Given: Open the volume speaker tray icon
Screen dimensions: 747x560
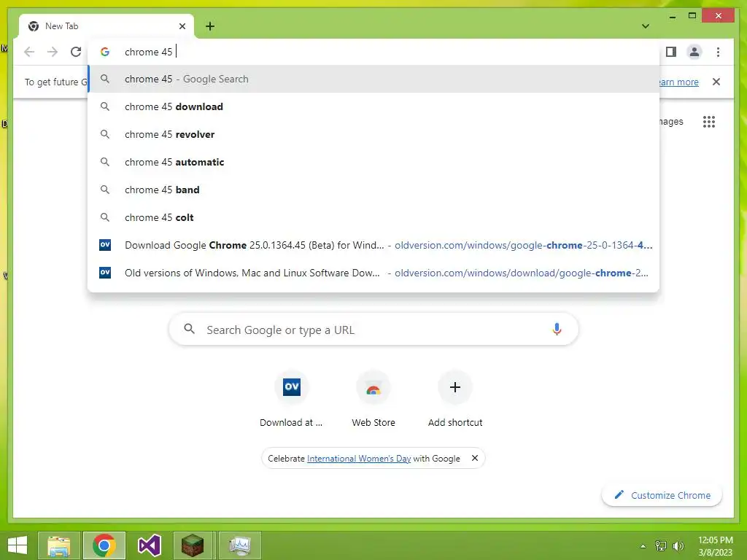Looking at the screenshot, I should pos(678,546).
